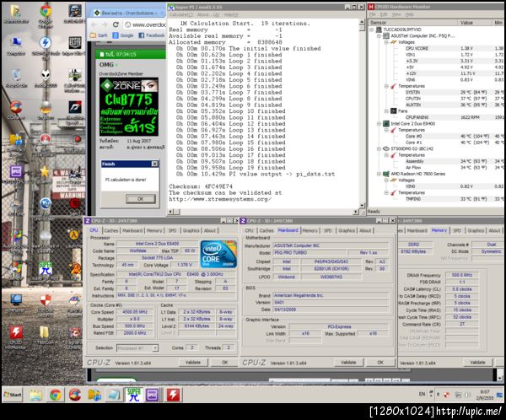Click the browser address bar
This screenshot has height=420, width=506.
(x=143, y=24)
